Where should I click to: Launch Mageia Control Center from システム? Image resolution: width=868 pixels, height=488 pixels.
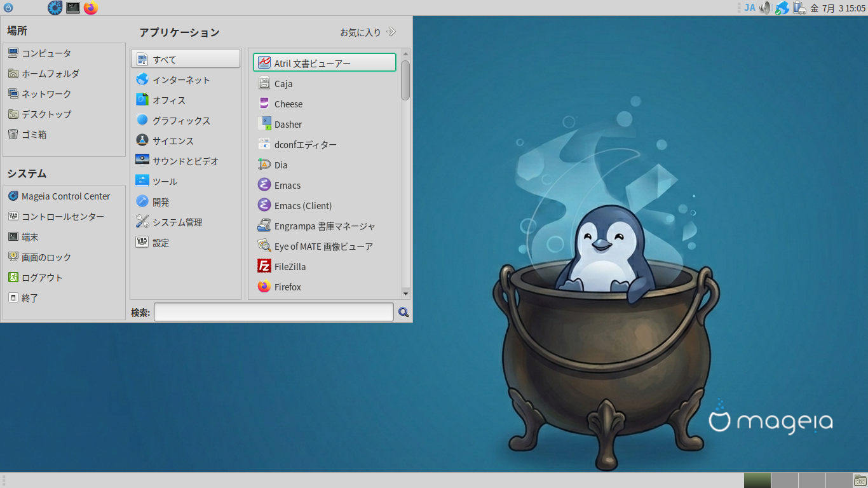pyautogui.click(x=64, y=196)
